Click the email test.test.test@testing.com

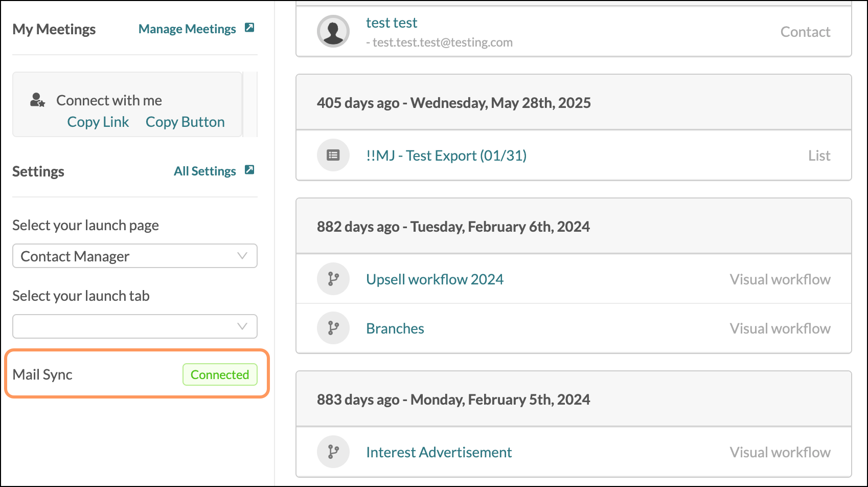(x=443, y=42)
